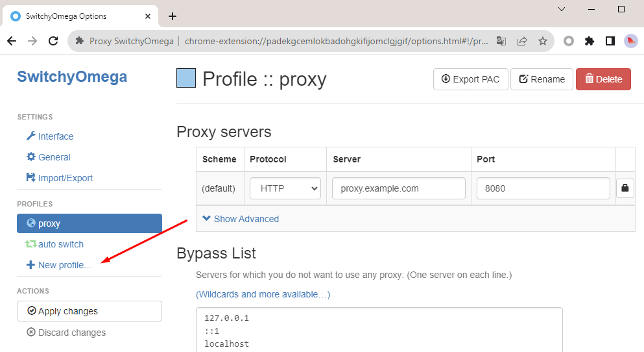Image resolution: width=644 pixels, height=352 pixels.
Task: Click the translate icon in address bar
Action: [501, 41]
